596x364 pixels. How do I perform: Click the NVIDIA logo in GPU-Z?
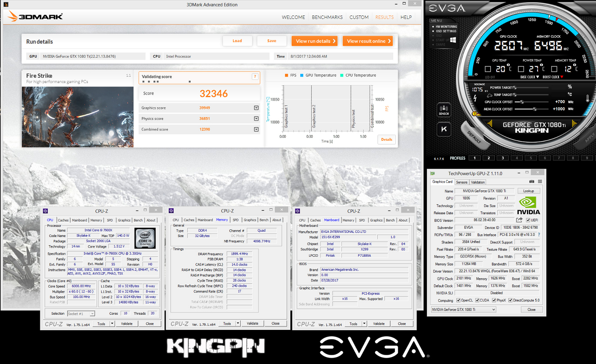[x=528, y=205]
